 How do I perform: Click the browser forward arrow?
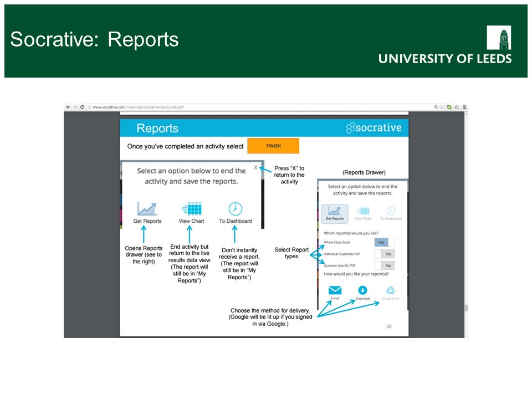coord(75,107)
